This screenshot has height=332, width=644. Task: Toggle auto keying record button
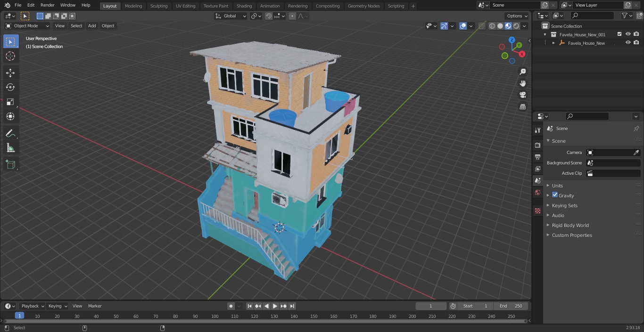point(231,306)
